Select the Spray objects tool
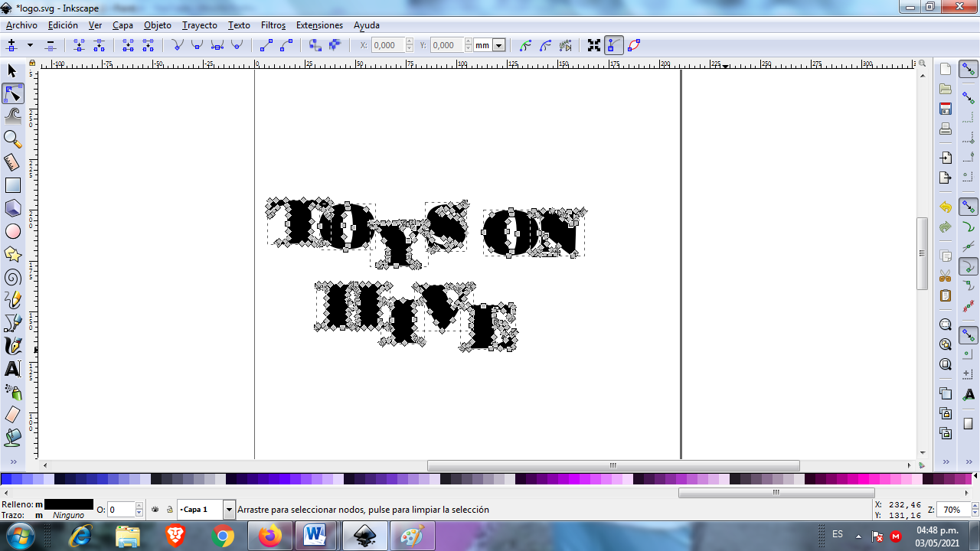Screen dimensions: 980x551 (x=13, y=392)
